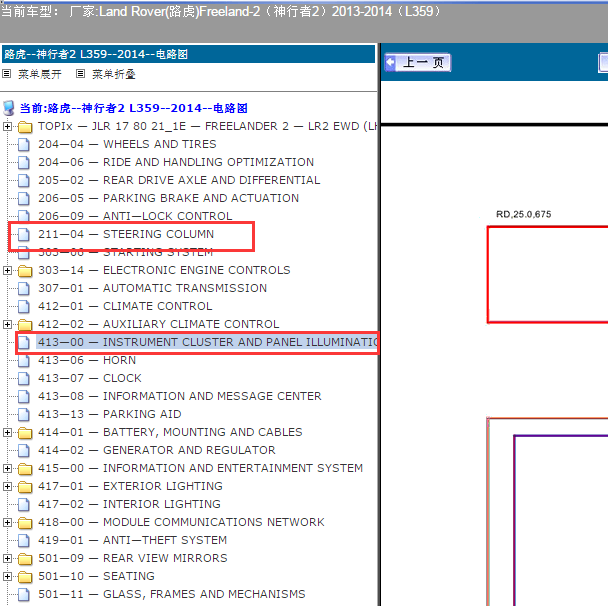The height and width of the screenshot is (606, 608).
Task: Expand the TOPIx JLR FREELANDER 2 folder
Action: tap(7, 126)
